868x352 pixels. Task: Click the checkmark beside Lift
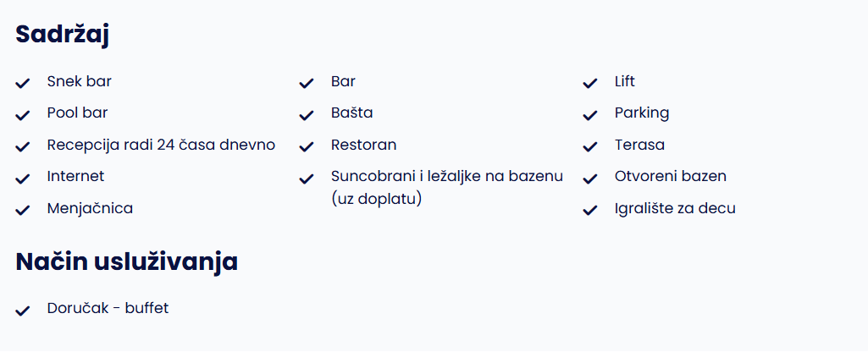pos(590,84)
